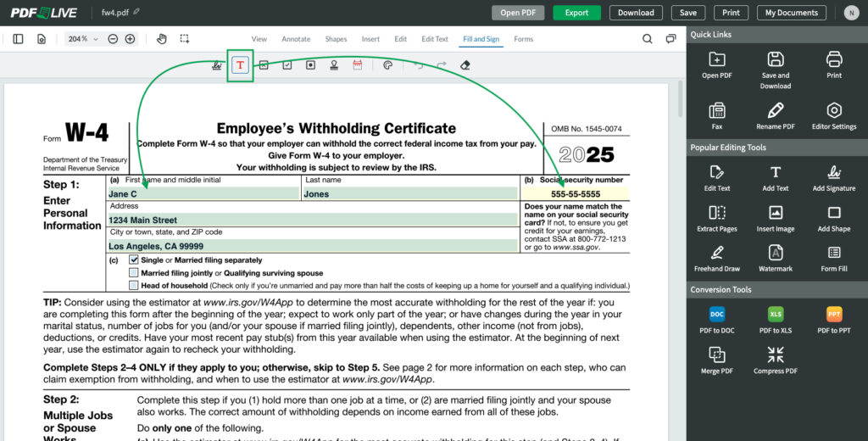868x441 pixels.
Task: Convert with PDF to DOC
Action: [717, 321]
